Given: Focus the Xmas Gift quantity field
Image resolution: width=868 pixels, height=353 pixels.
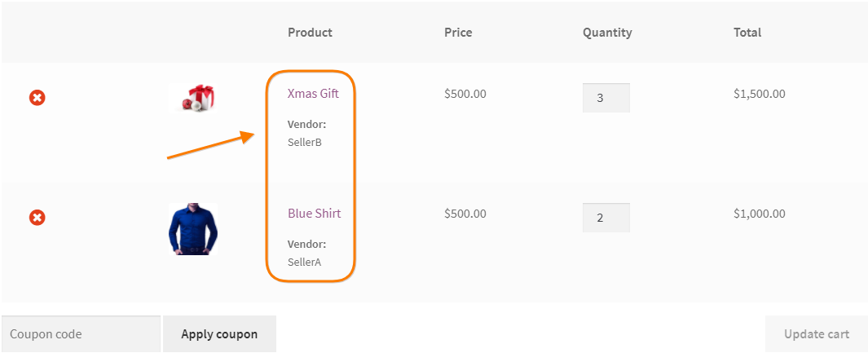Looking at the screenshot, I should pos(606,98).
